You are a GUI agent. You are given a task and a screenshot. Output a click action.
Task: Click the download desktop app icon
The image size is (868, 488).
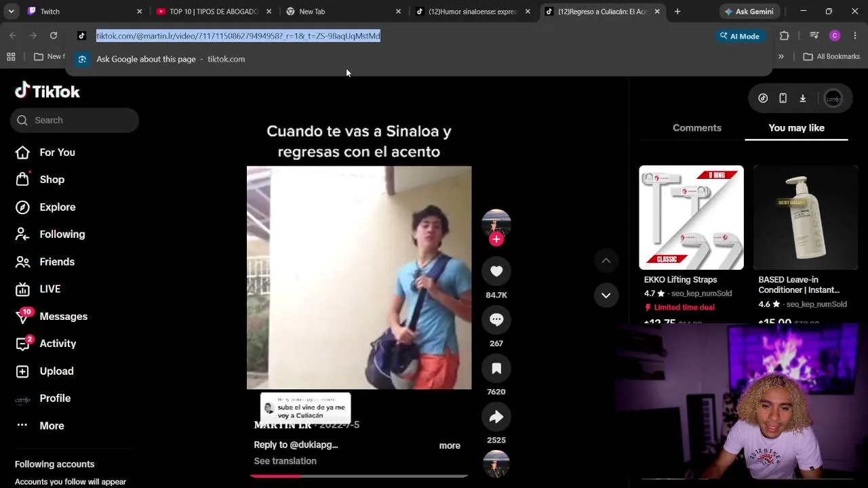[803, 98]
